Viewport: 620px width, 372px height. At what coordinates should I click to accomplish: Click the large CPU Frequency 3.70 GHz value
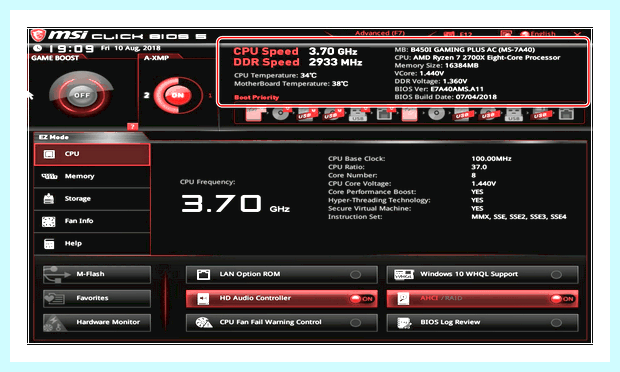(x=235, y=204)
